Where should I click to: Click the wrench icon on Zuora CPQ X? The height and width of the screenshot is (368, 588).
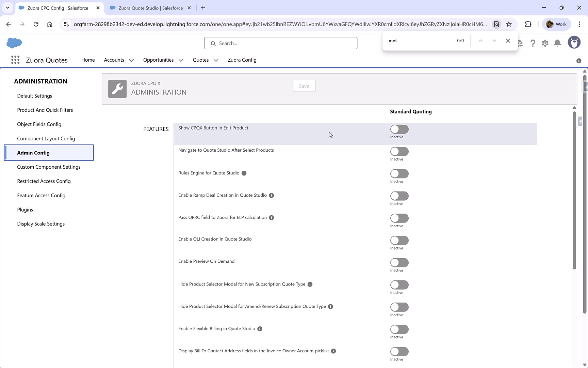117,89
